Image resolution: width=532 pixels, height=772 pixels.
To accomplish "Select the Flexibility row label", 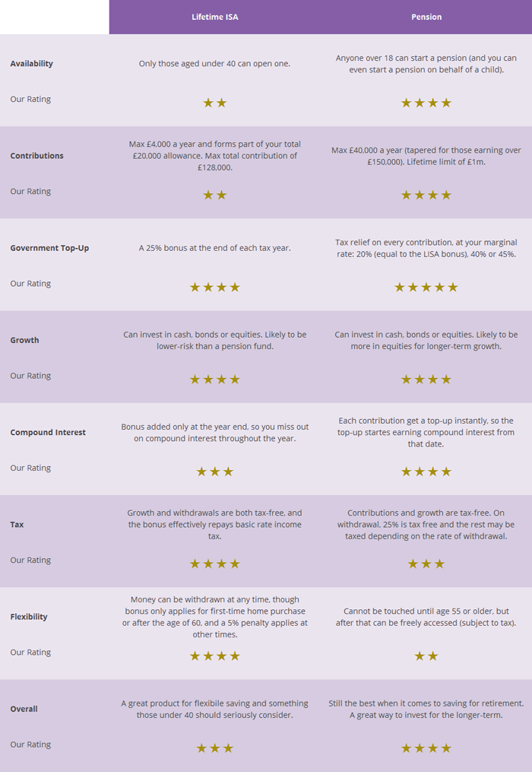I will coord(29,617).
